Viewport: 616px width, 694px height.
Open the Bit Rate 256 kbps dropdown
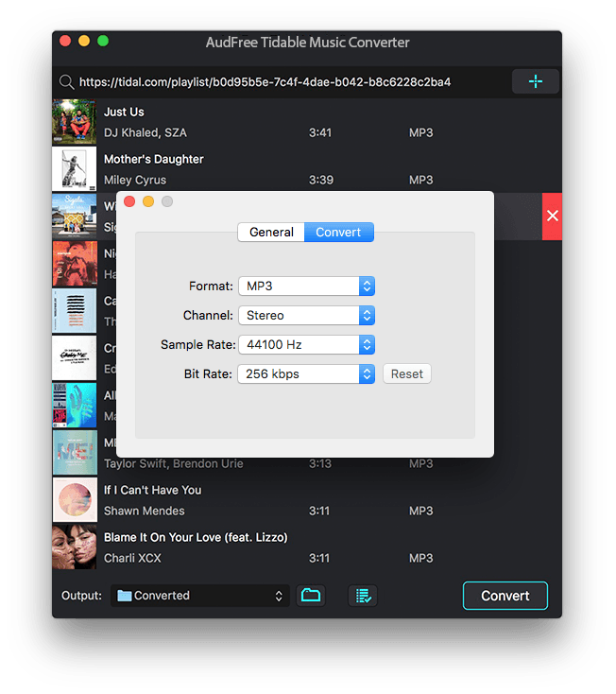[306, 374]
